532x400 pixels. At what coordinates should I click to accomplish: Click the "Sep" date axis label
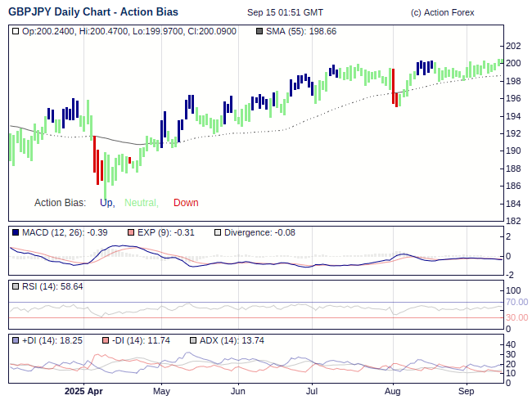click(467, 391)
